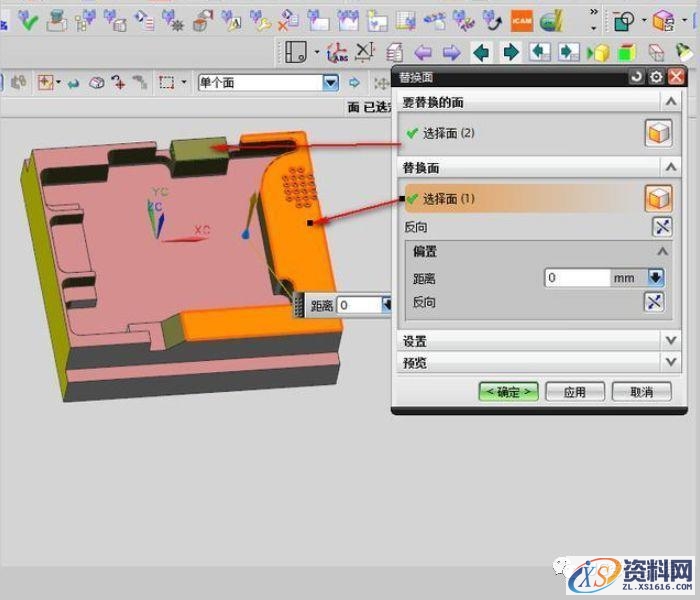Click the purple right arrow toolbar icon
Viewport: 700px width, 600px height.
tap(451, 52)
